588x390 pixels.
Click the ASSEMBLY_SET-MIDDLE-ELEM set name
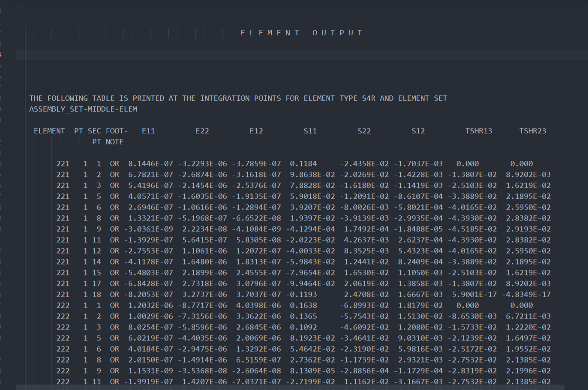tap(83, 109)
